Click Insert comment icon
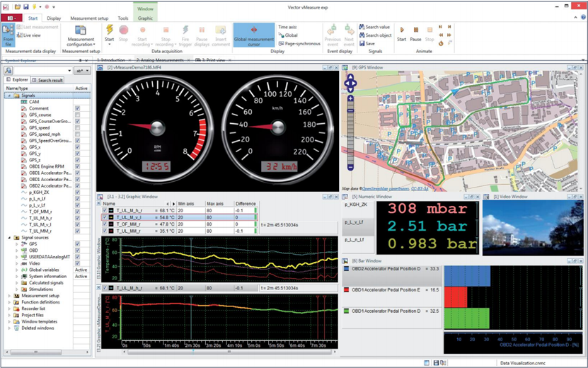This screenshot has height=368, width=588. coord(221,30)
